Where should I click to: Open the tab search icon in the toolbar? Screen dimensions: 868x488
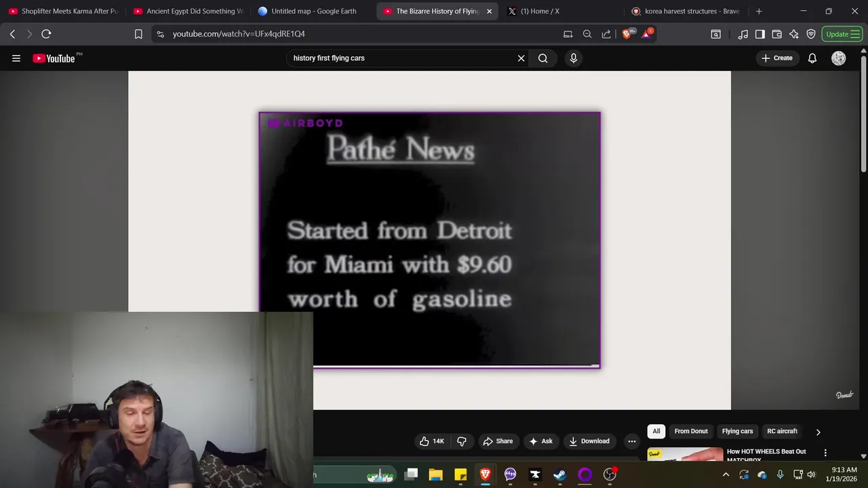coord(715,34)
